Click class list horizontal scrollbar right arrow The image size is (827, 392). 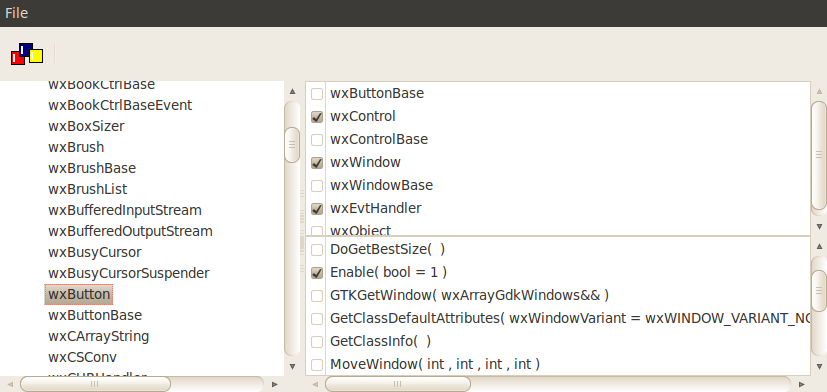tap(274, 384)
